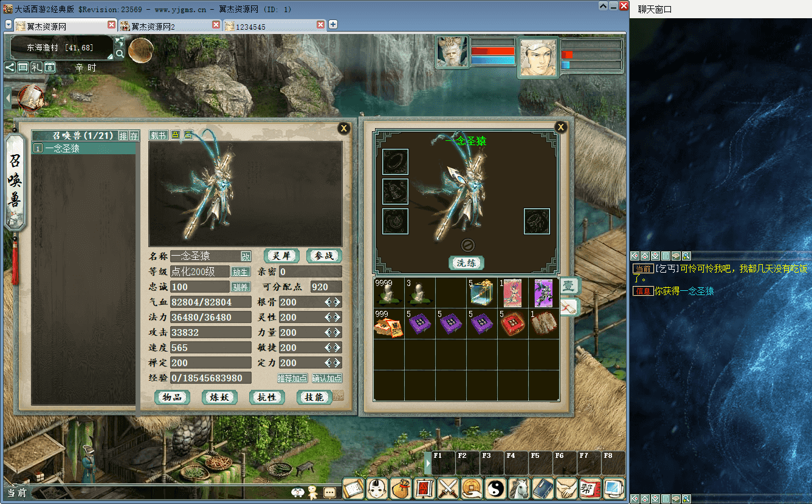This screenshot has height=504, width=812.
Task: Click the 礼 gift icon
Action: click(36, 67)
